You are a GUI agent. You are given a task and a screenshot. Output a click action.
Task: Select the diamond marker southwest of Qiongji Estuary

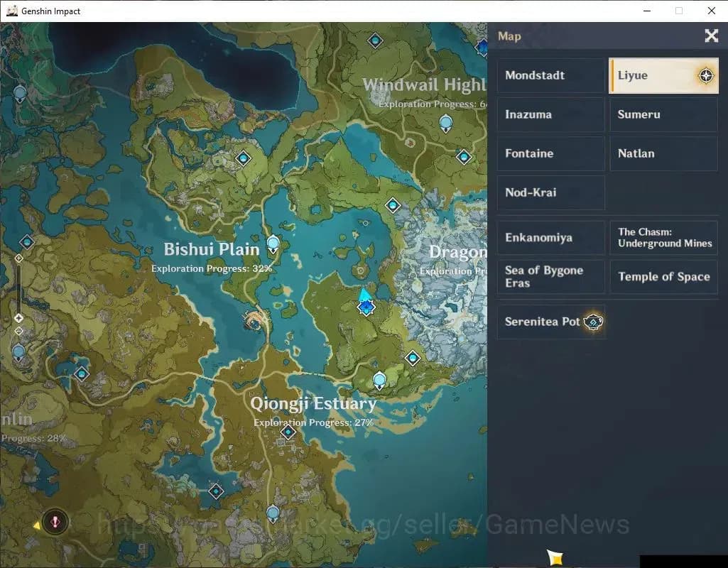[216, 491]
